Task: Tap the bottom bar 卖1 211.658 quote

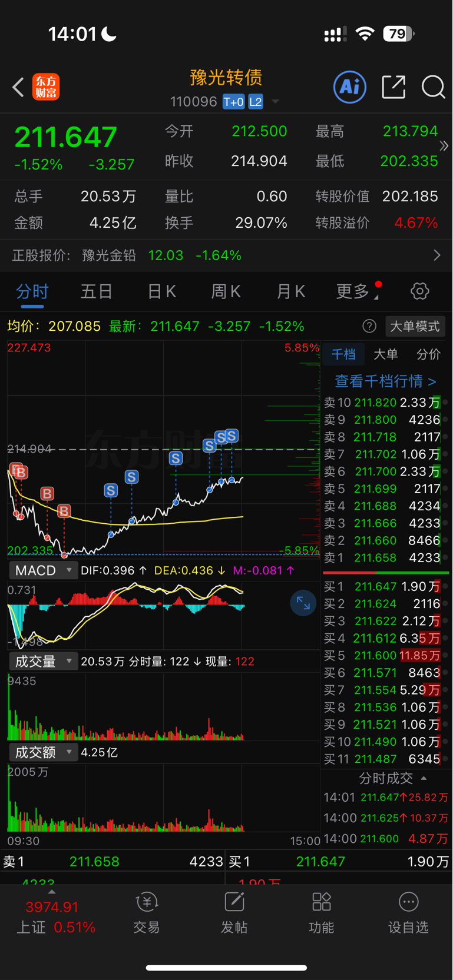Action: pyautogui.click(x=113, y=862)
